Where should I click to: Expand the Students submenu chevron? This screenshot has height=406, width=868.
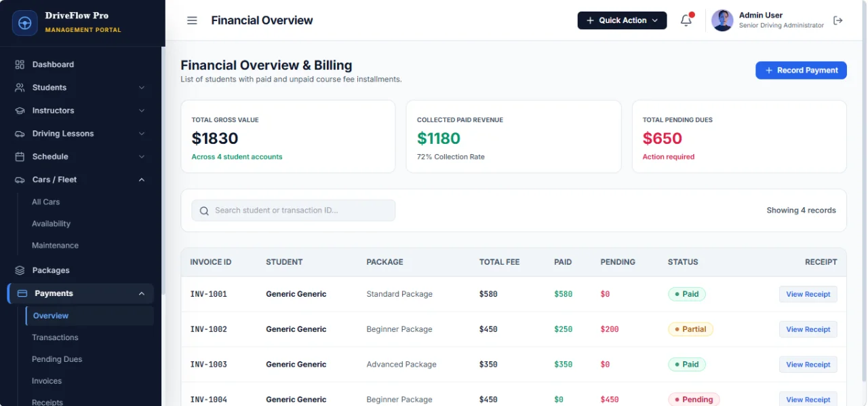point(142,88)
